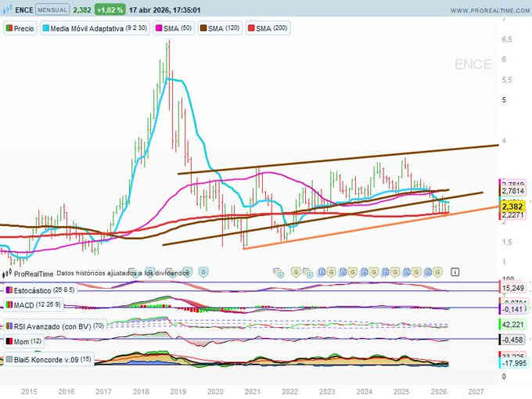Toggle the SMA (50) moving average label
The height and width of the screenshot is (399, 532).
pyautogui.click(x=177, y=27)
